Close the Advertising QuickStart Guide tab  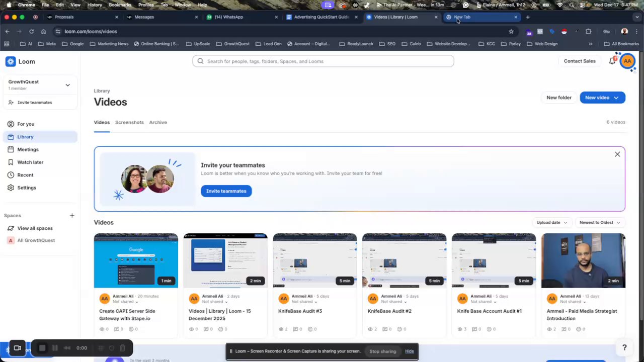(356, 17)
